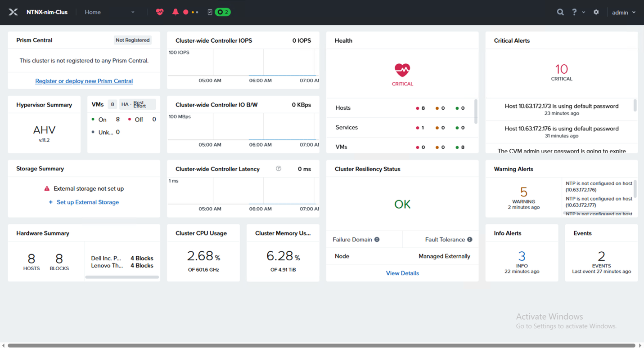Viewport: 644px width, 348px height.
Task: Click the Failure Domain info icon
Action: (x=377, y=240)
